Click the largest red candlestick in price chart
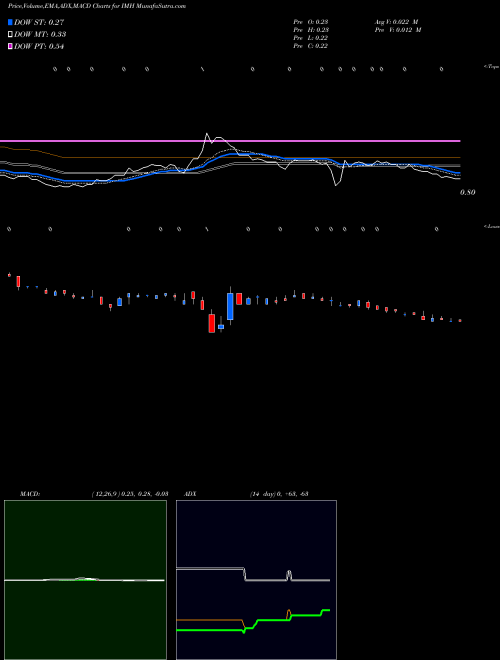This screenshot has height=660, width=500. click(x=212, y=323)
